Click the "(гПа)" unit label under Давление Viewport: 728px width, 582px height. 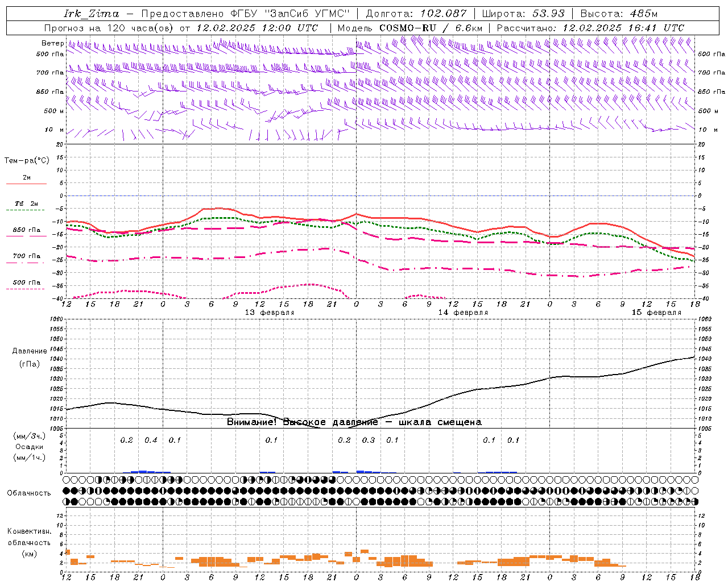pos(30,364)
